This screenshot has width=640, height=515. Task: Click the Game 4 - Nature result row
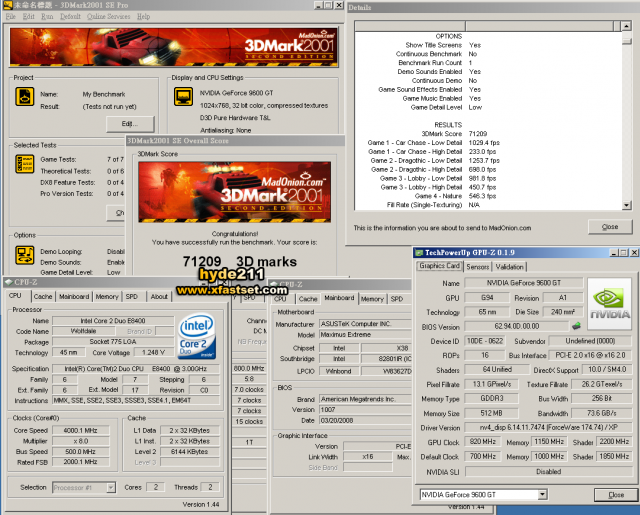[x=455, y=196]
